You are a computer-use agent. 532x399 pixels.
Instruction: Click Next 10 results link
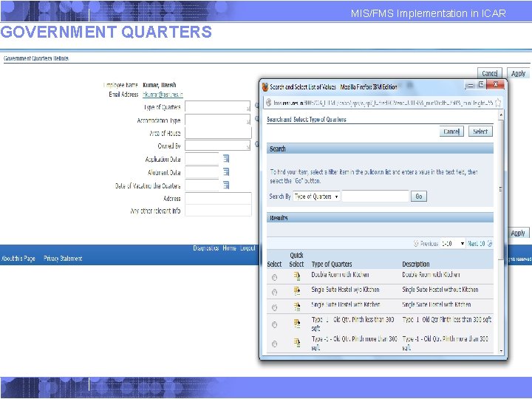point(477,244)
